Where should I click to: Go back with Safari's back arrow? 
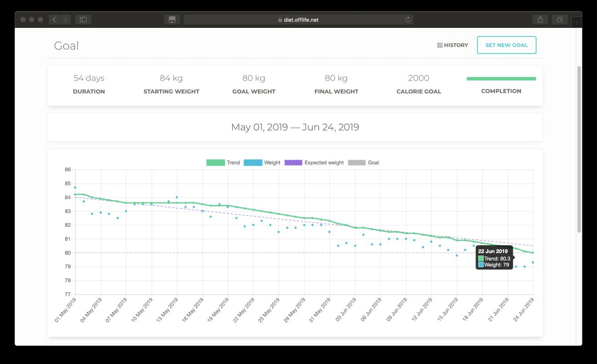(x=54, y=19)
